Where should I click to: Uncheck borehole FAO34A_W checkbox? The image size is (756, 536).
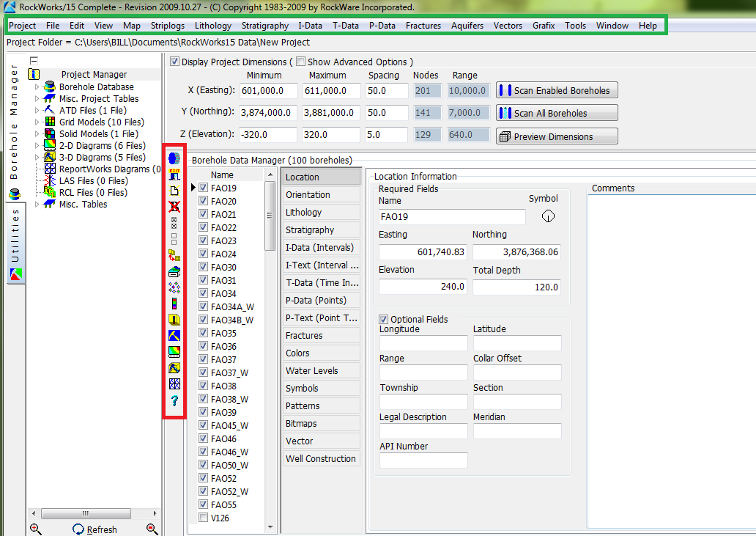point(204,306)
